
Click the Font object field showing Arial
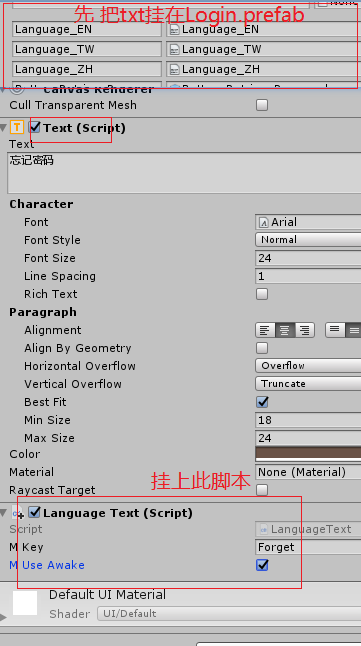point(308,222)
